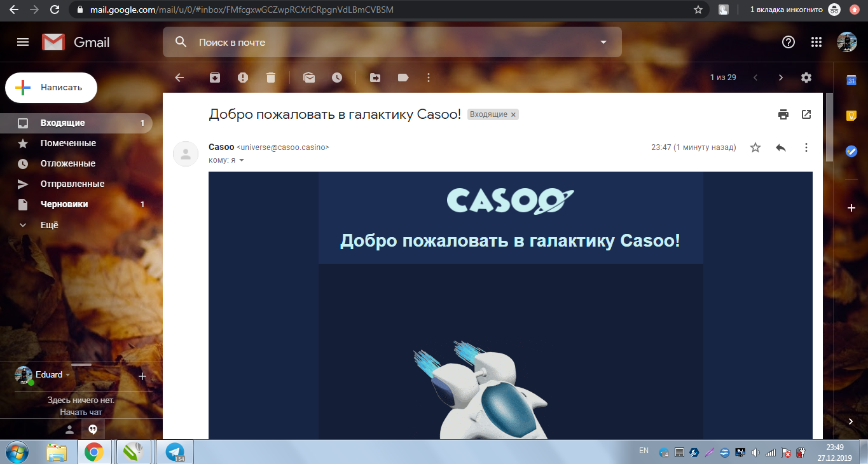The width and height of the screenshot is (868, 464).
Task: Open Google Tasks side panel
Action: click(x=851, y=151)
